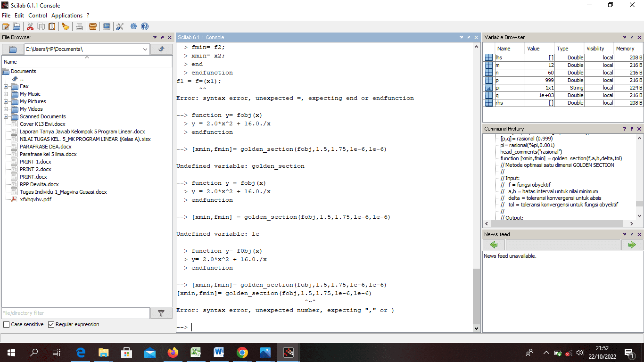The width and height of the screenshot is (644, 362).
Task: Click the file/directory filter input field
Action: tap(75, 313)
